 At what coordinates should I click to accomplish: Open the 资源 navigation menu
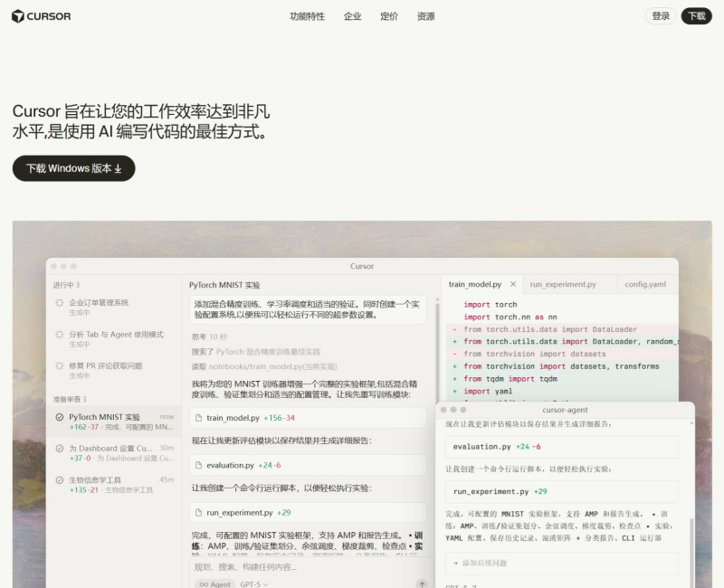425,16
